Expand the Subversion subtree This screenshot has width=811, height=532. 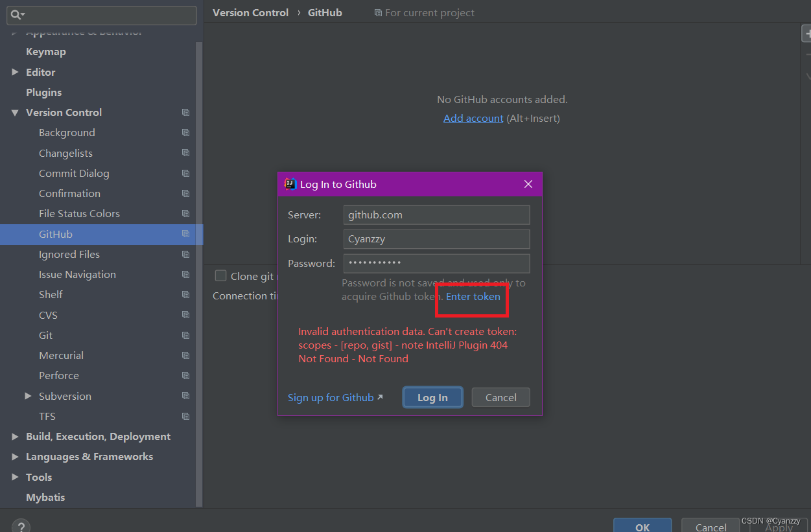(28, 396)
